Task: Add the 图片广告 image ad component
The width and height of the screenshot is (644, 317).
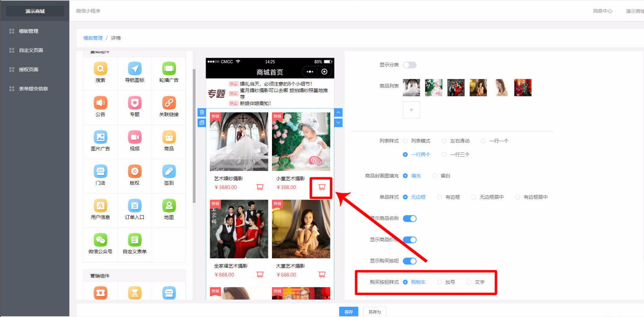Action: pyautogui.click(x=100, y=141)
